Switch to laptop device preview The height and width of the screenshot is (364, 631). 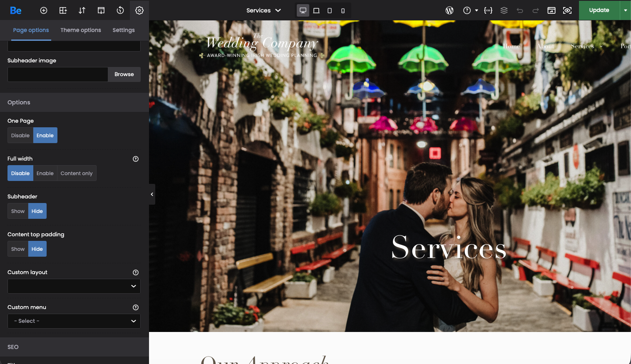pos(316,10)
